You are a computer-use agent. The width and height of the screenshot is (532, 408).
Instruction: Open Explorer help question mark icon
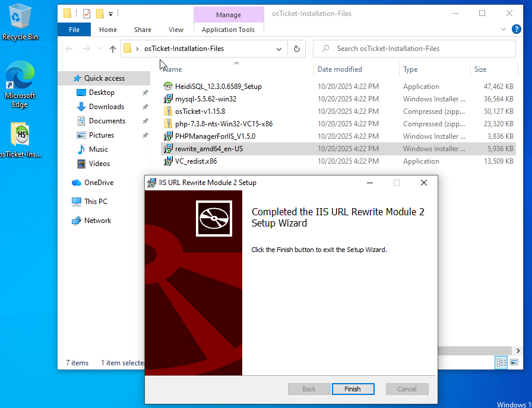[x=516, y=30]
